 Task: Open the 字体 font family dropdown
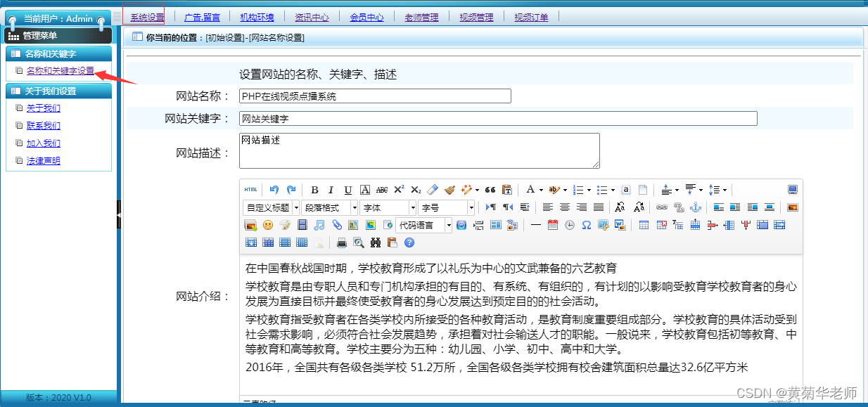(x=388, y=207)
